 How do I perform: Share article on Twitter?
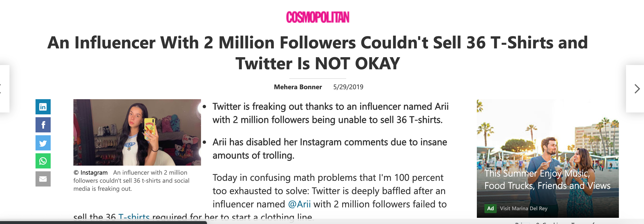[x=43, y=143]
